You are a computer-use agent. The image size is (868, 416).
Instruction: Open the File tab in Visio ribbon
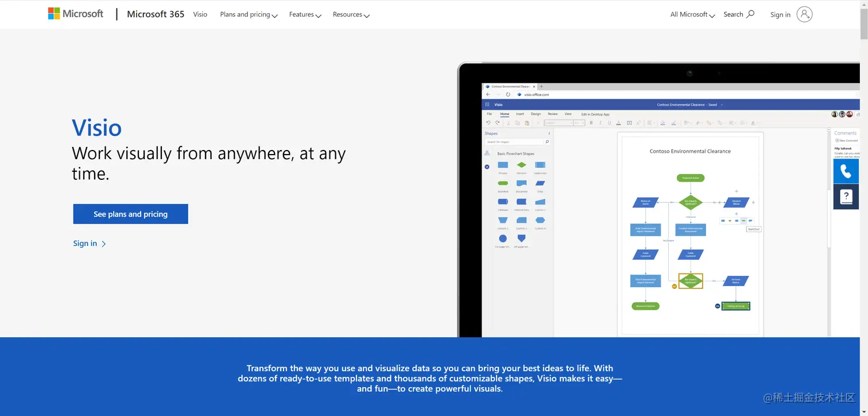[489, 114]
